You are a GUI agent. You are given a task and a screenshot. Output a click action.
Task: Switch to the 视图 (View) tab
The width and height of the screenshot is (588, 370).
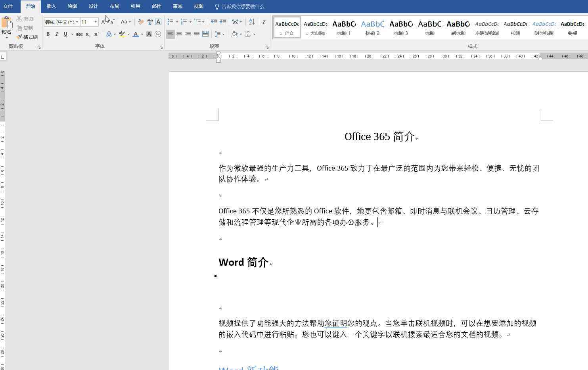[199, 6]
